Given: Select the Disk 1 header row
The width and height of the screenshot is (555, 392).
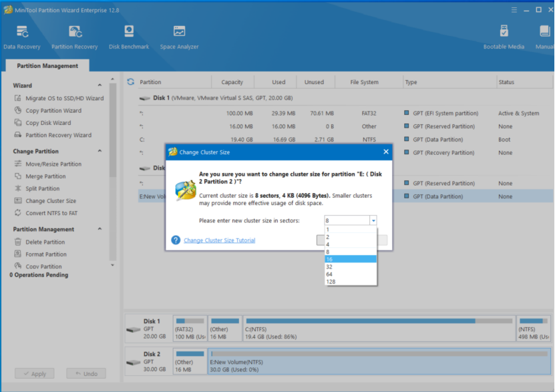Looking at the screenshot, I should coord(345,98).
